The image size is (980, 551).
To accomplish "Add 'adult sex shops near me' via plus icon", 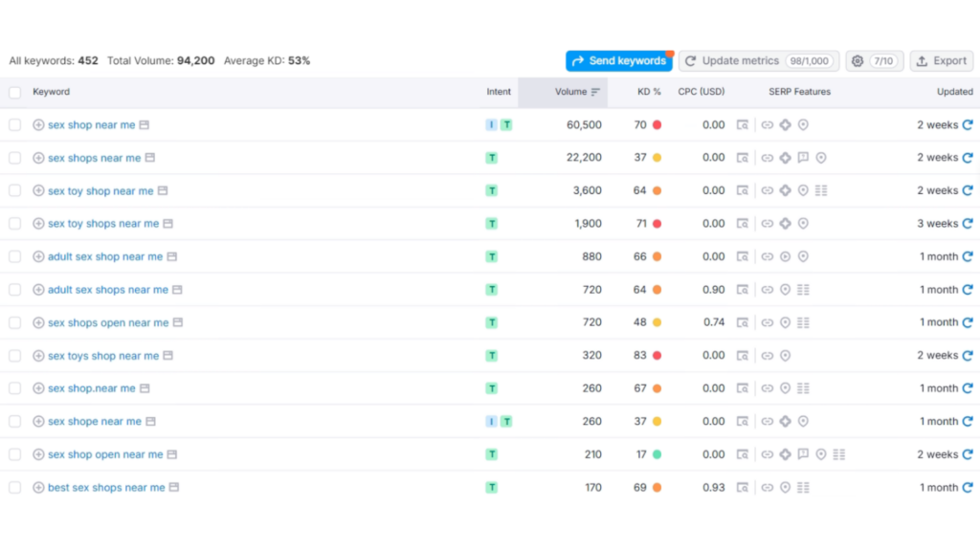I will coord(38,290).
